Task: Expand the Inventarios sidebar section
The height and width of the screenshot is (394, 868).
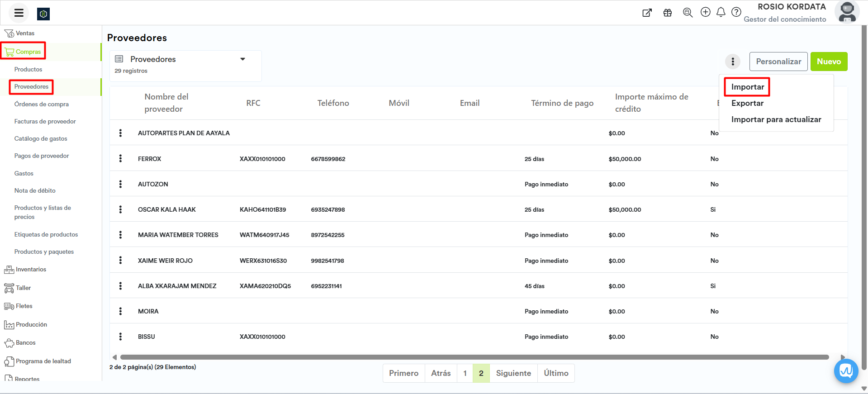Action: click(x=31, y=270)
